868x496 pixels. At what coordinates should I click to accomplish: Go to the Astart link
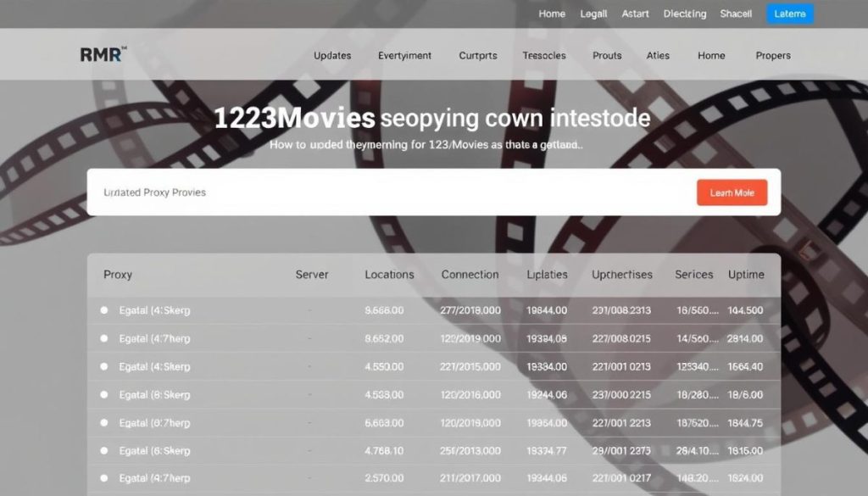(x=635, y=14)
